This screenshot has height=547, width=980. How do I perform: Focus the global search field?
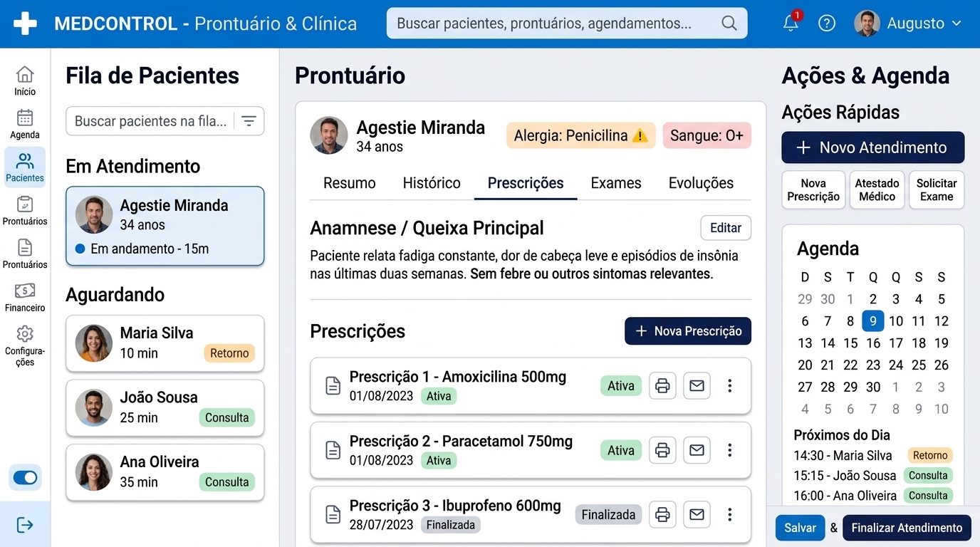tap(567, 23)
